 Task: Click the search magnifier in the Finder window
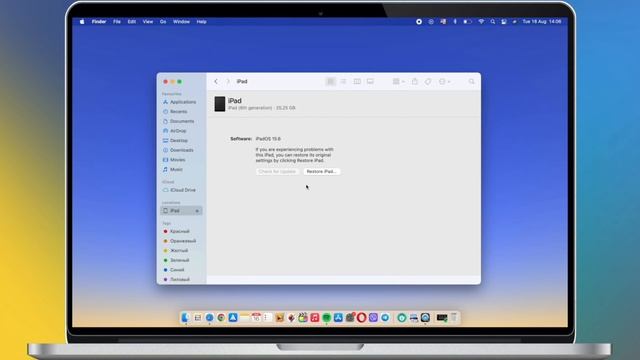[x=471, y=82]
